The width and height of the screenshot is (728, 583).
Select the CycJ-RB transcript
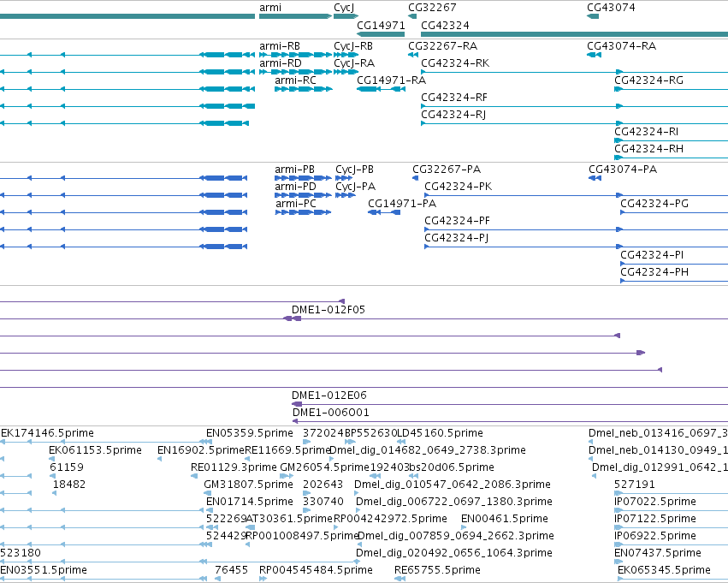coord(346,55)
